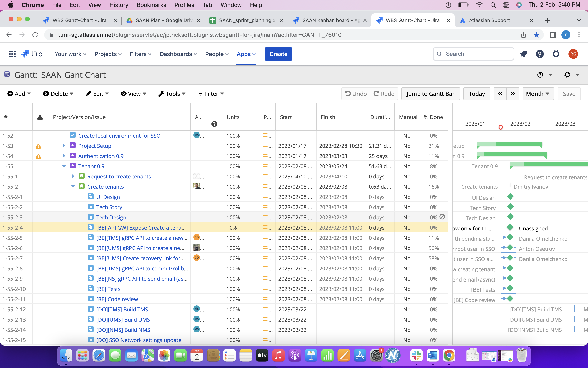Open the RG profile avatar
Screen dimensions: 588x368
pyautogui.click(x=573, y=54)
